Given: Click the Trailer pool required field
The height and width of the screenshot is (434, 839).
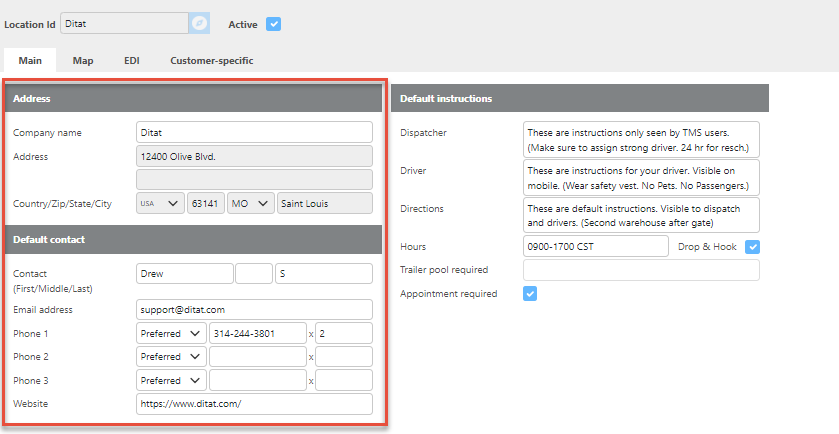Looking at the screenshot, I should click(x=640, y=270).
